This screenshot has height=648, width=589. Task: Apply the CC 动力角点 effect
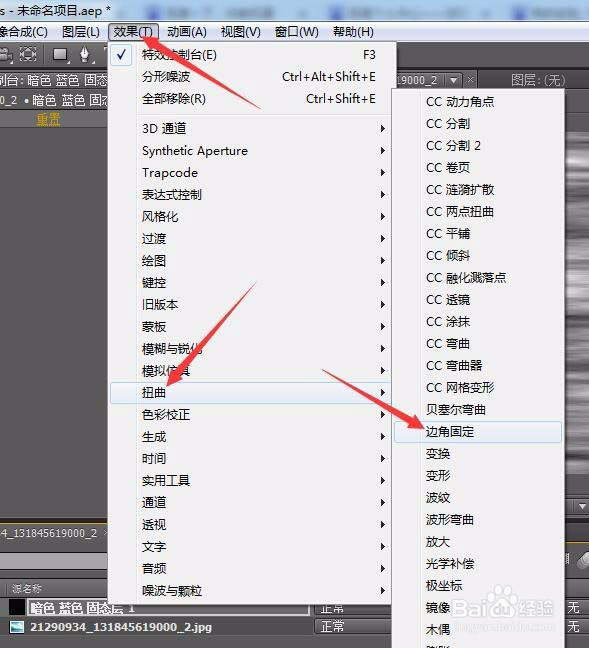point(478,101)
